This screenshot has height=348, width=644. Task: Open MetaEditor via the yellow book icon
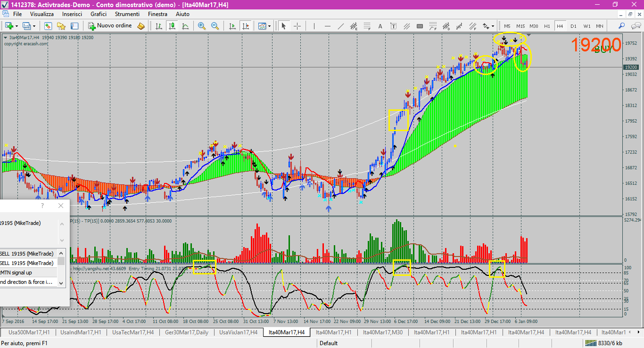tap(141, 26)
